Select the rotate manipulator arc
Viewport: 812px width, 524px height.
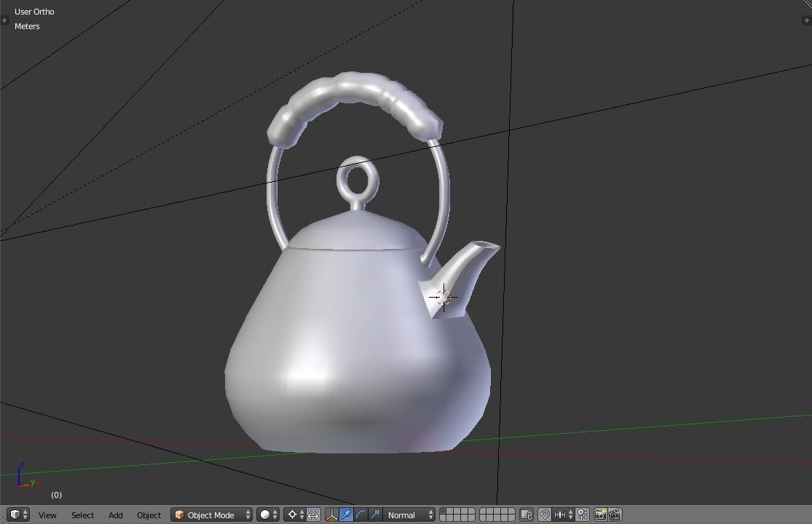click(360, 515)
